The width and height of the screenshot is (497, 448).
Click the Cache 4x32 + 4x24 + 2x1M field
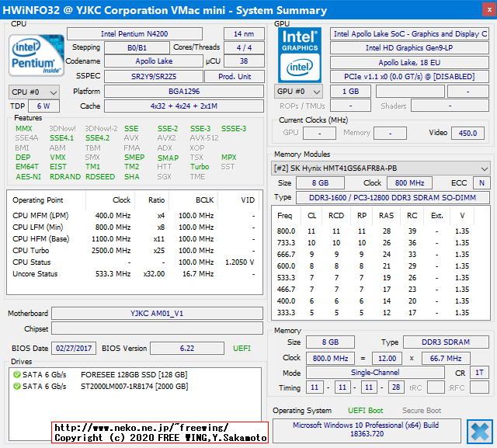pos(184,106)
